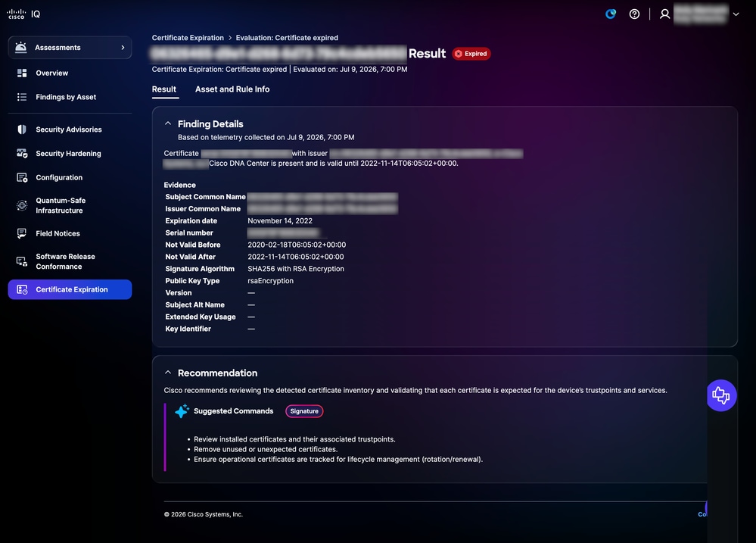Click the rsaEncryption key type value
This screenshot has width=756, height=543.
click(270, 281)
